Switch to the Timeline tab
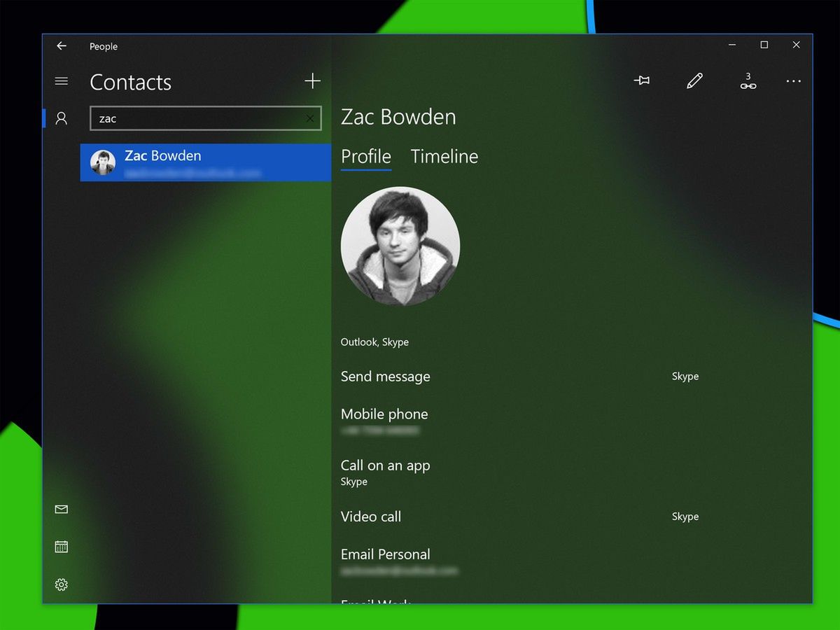840x630 pixels. 444,156
